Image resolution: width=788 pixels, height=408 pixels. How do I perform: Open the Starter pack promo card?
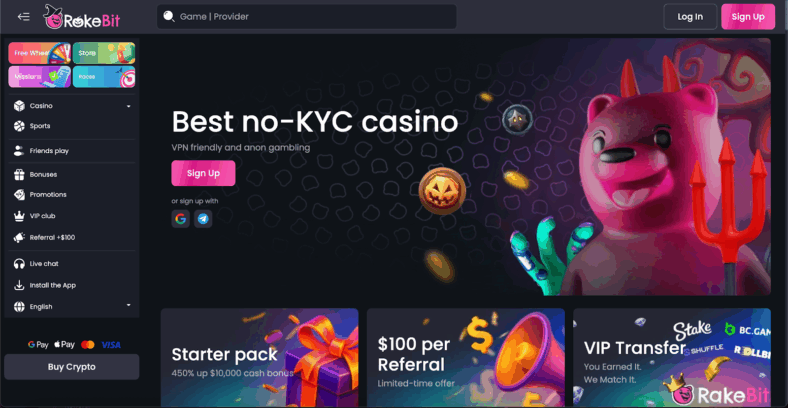pos(259,358)
